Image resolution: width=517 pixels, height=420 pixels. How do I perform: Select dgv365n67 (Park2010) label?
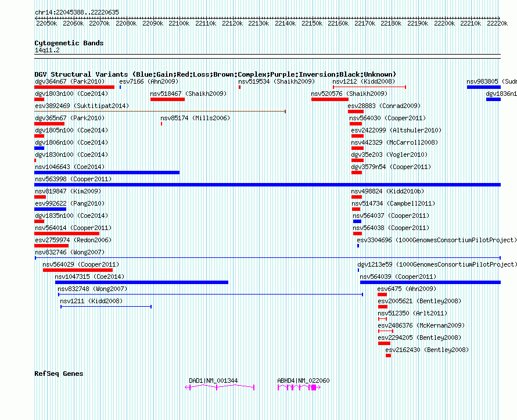click(70, 118)
